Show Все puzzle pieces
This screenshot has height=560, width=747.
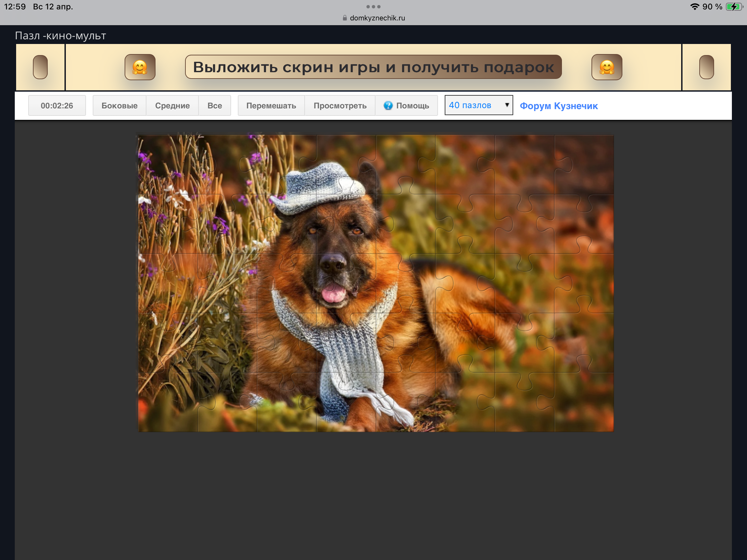[214, 106]
